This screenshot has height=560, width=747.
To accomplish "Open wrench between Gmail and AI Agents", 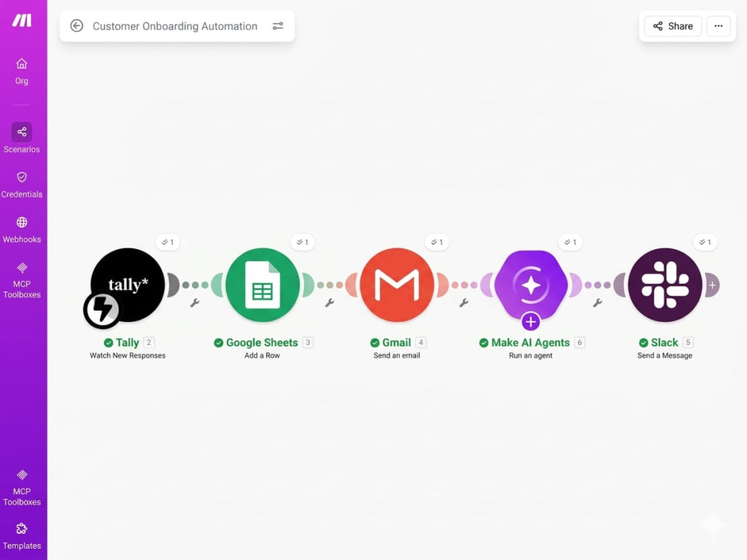I will point(464,303).
